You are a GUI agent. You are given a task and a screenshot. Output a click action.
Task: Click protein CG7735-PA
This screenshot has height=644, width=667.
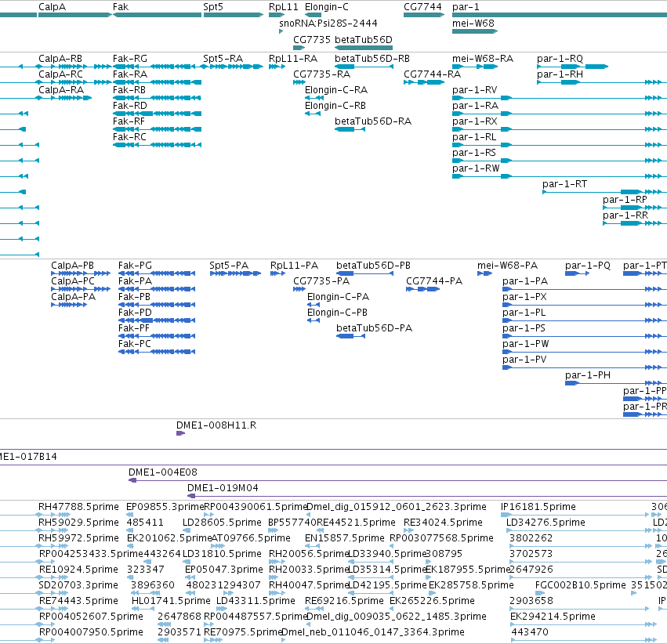click(x=299, y=289)
